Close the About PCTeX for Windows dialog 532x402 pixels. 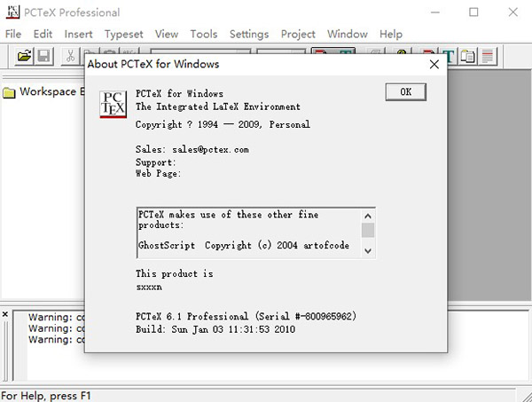pos(434,64)
